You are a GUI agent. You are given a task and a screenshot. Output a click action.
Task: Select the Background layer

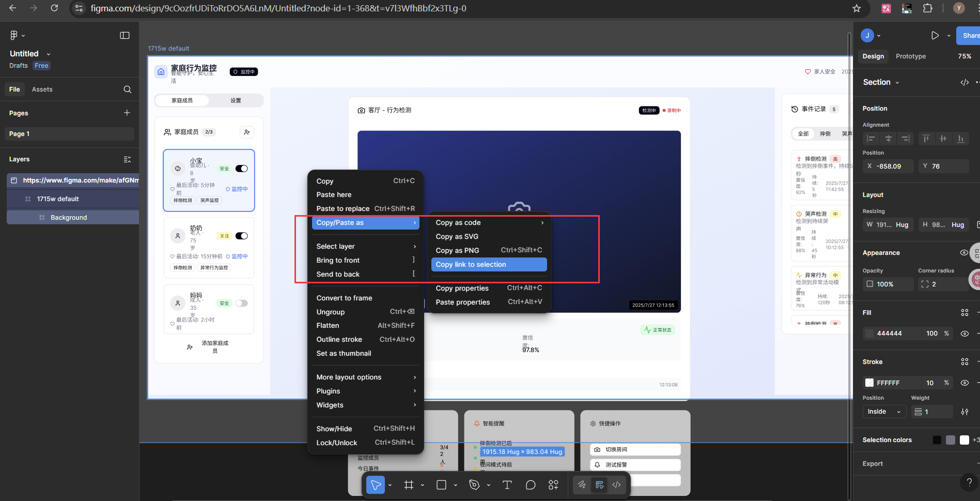click(x=69, y=217)
